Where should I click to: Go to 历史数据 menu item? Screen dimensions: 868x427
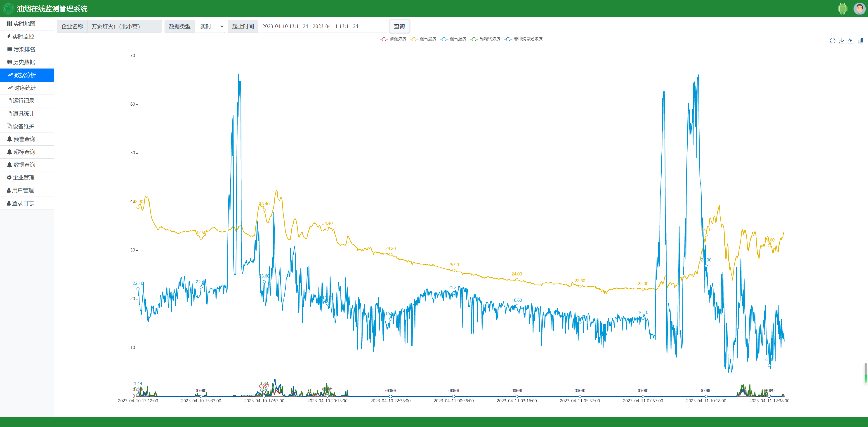(x=24, y=62)
